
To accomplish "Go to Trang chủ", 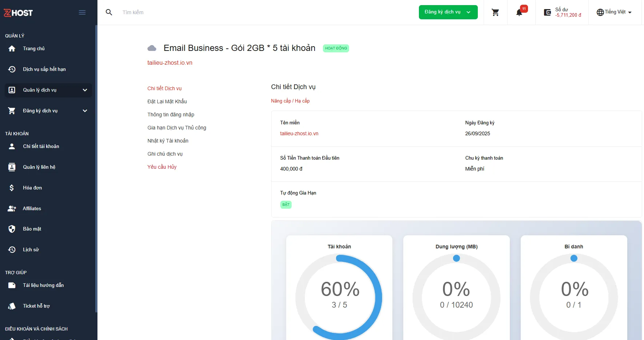I will tap(34, 49).
